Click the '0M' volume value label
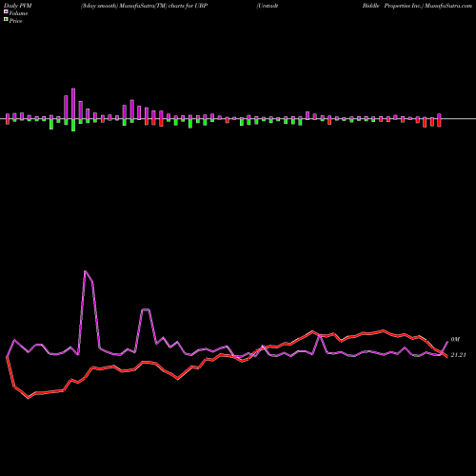The image size is (476, 476). 455,340
